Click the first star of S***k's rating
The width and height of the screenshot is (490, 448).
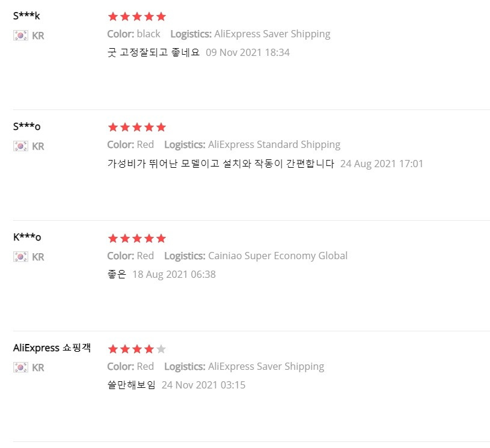click(x=113, y=17)
